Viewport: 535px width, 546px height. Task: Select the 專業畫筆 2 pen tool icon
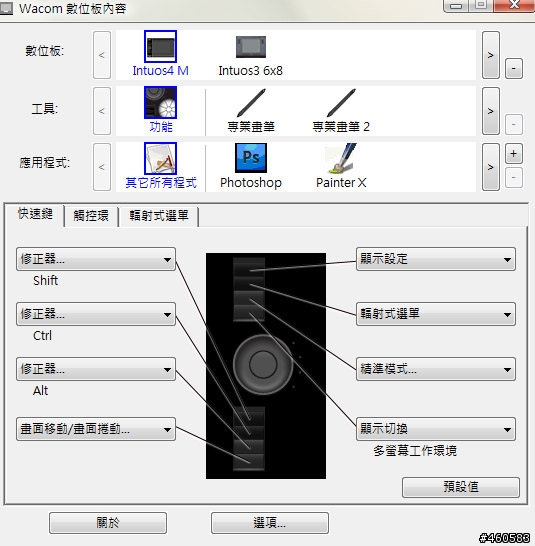coord(341,103)
